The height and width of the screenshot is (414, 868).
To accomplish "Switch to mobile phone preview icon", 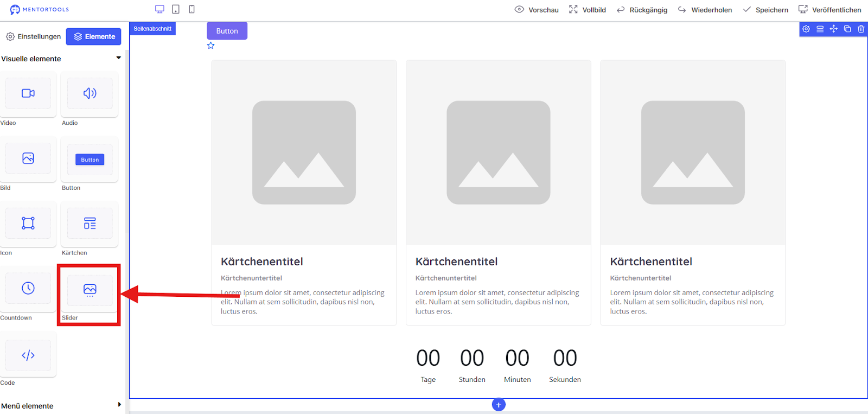I will pyautogui.click(x=192, y=9).
